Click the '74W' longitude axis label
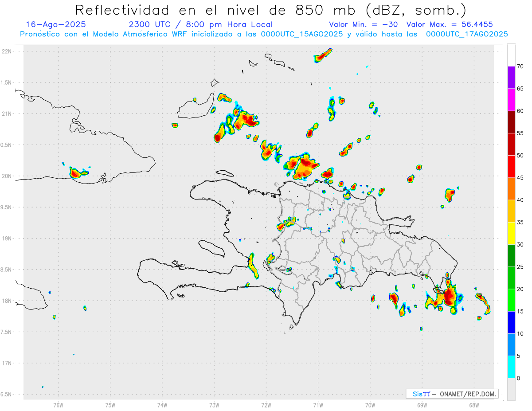The height and width of the screenshot is (411, 532). pyautogui.click(x=162, y=405)
